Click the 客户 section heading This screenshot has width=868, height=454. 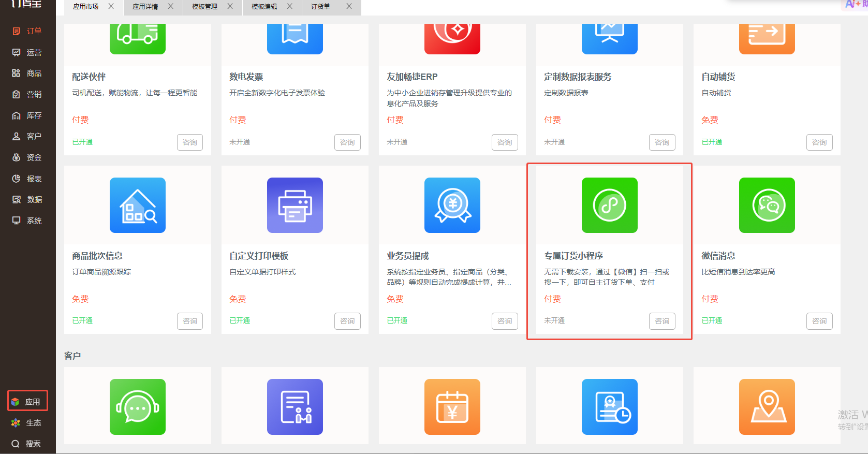click(72, 356)
